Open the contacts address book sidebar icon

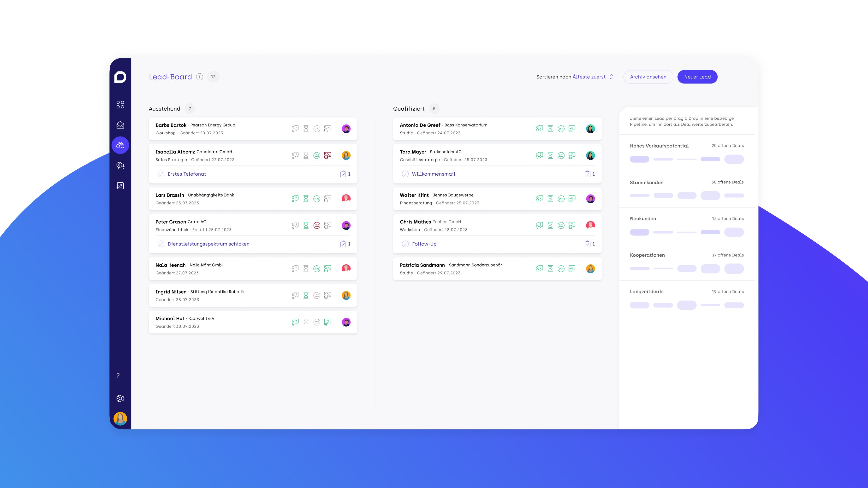click(120, 186)
